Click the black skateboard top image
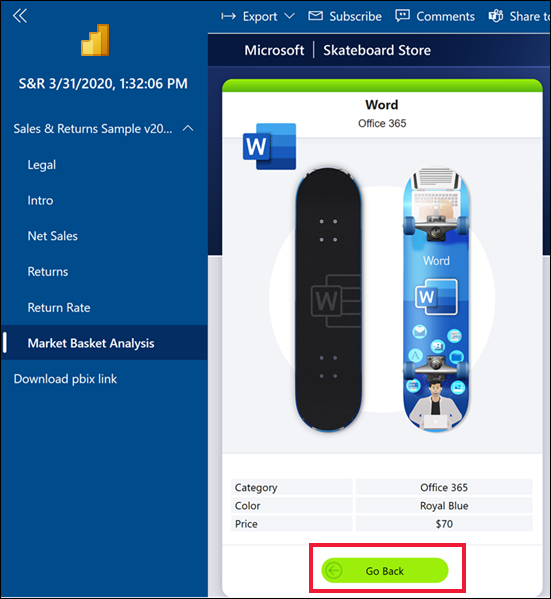551x599 pixels. coord(328,300)
